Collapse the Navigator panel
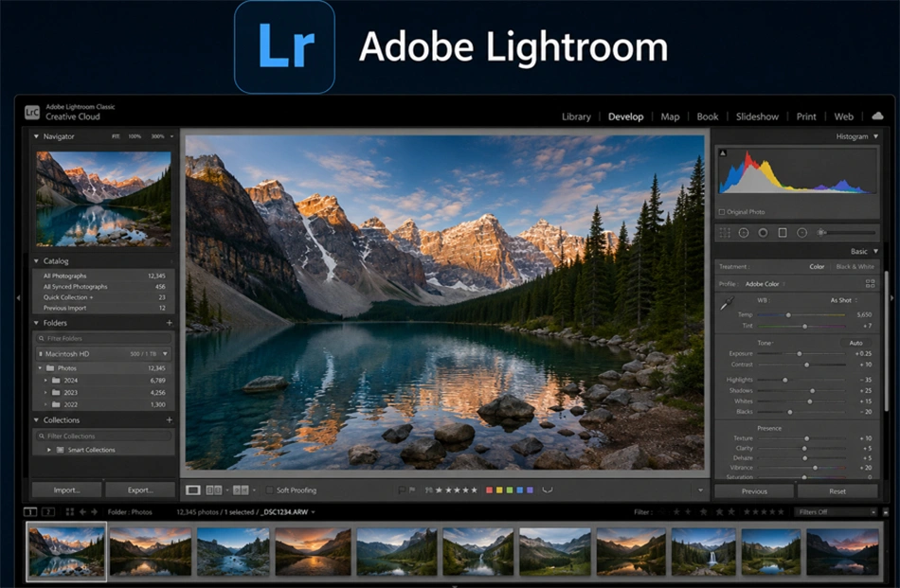The height and width of the screenshot is (588, 900). tap(36, 136)
